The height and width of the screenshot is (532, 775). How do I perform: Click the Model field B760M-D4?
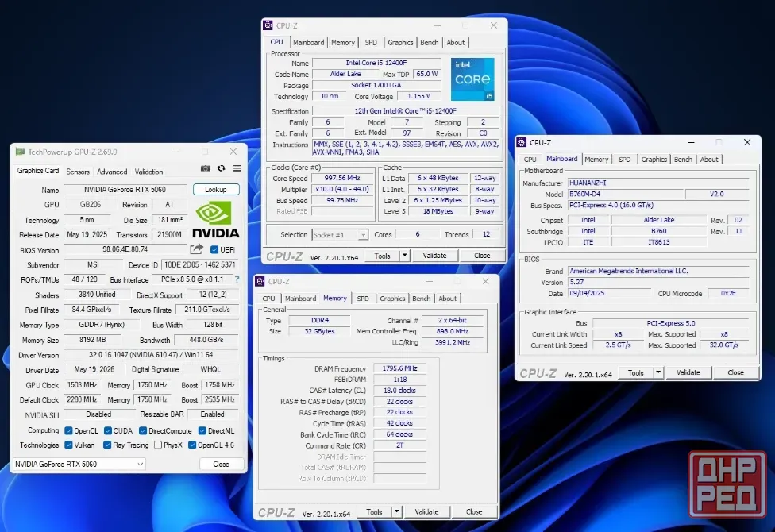tap(625, 194)
